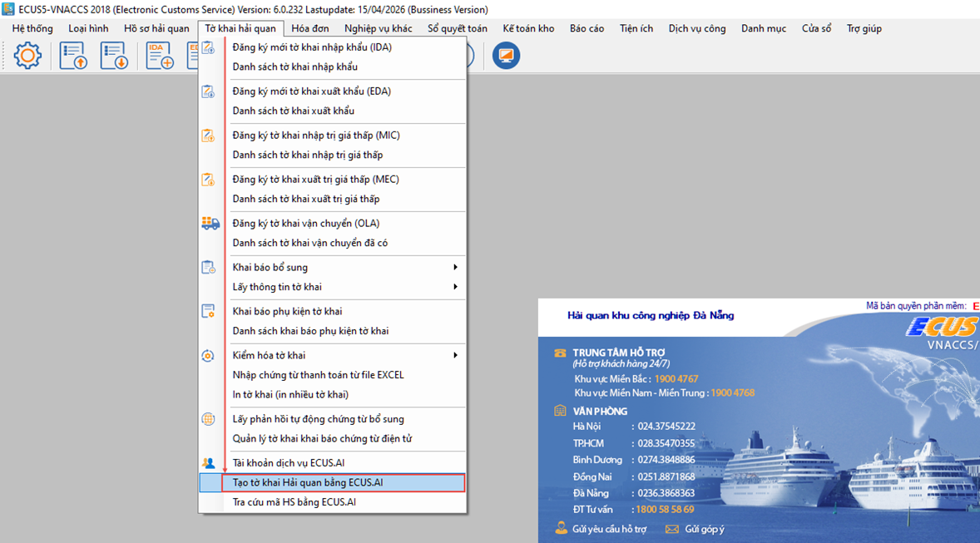Choose Danh sách tờ khai xuất khẩu
The height and width of the screenshot is (543, 980).
coord(294,111)
